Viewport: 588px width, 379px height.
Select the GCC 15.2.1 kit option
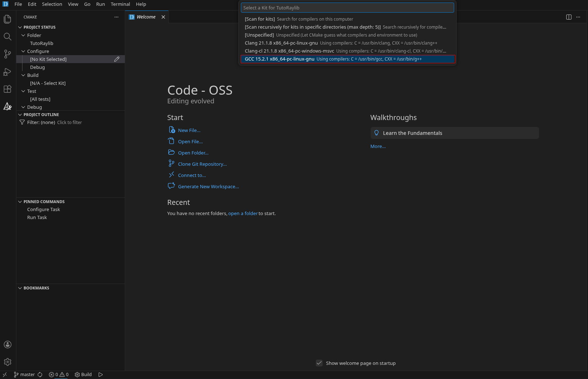(x=347, y=59)
